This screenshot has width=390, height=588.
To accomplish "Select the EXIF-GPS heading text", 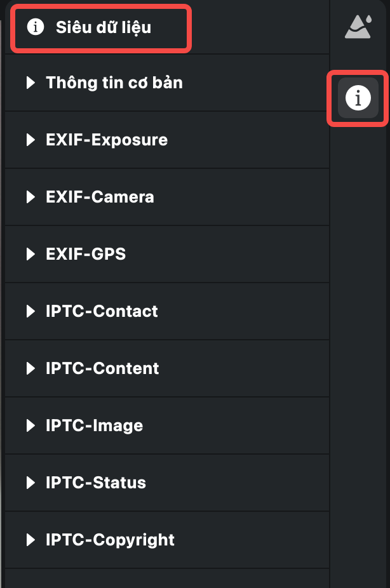I will click(86, 254).
